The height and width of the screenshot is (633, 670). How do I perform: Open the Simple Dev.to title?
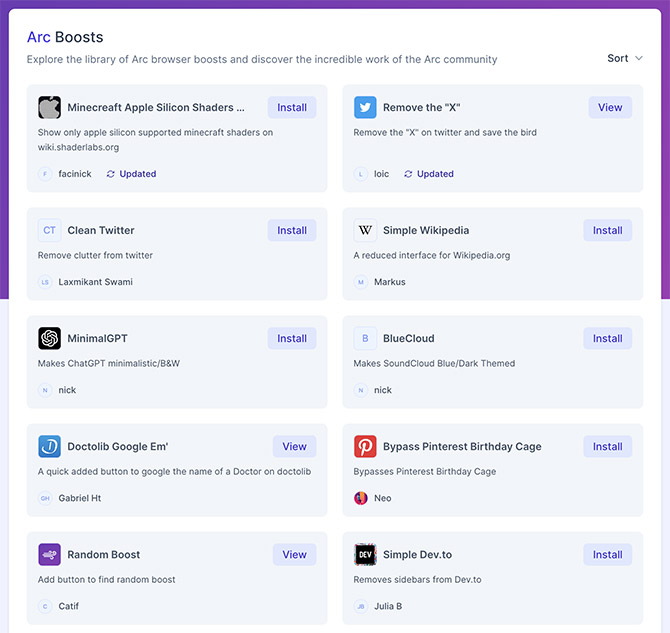pyautogui.click(x=417, y=555)
